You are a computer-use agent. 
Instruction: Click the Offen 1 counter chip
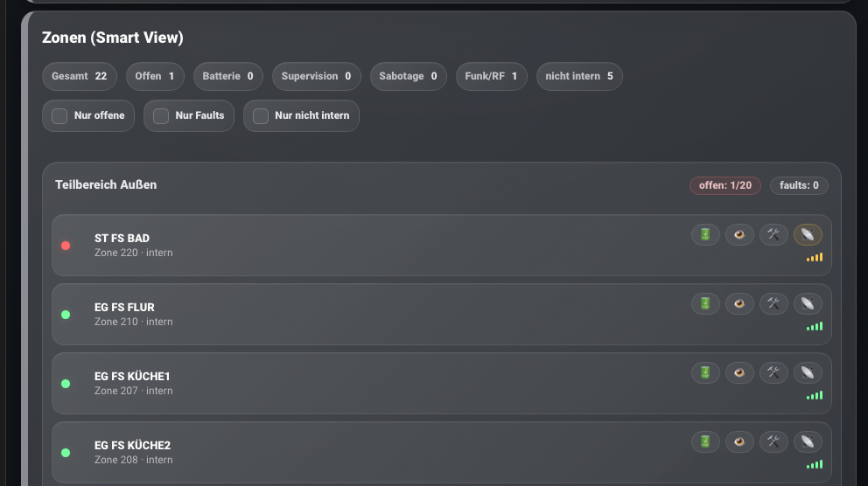pos(155,77)
